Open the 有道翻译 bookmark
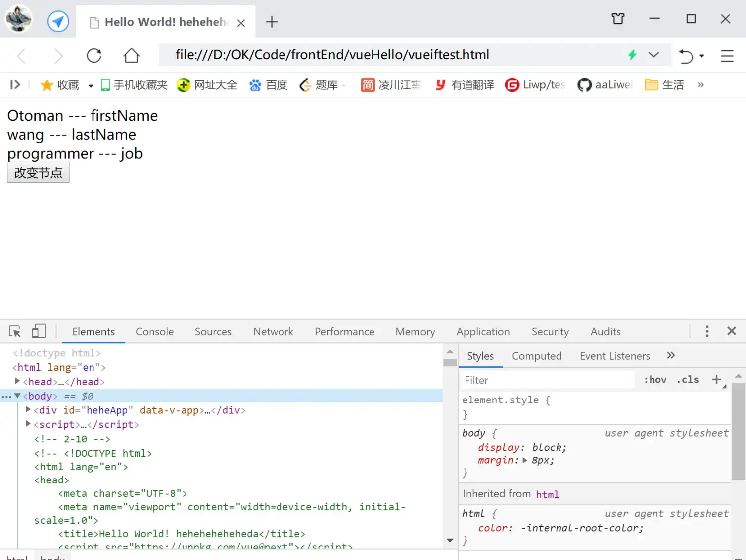 pos(465,85)
